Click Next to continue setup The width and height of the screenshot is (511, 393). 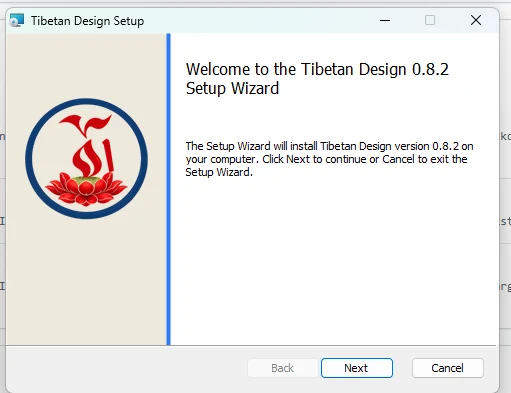point(357,368)
